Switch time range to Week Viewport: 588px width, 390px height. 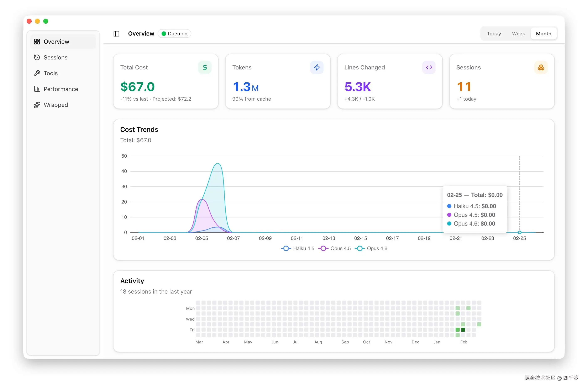click(x=518, y=34)
